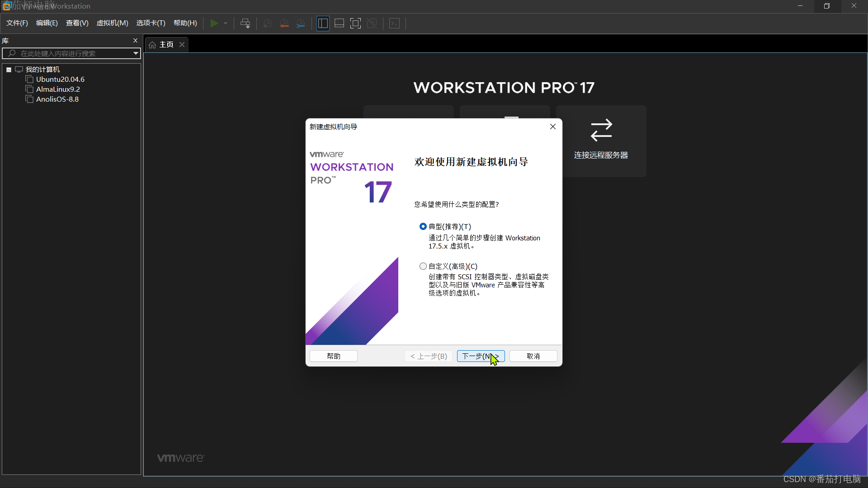Viewport: 868px width, 488px height.
Task: Switch to the 主页 tab
Action: pos(166,45)
